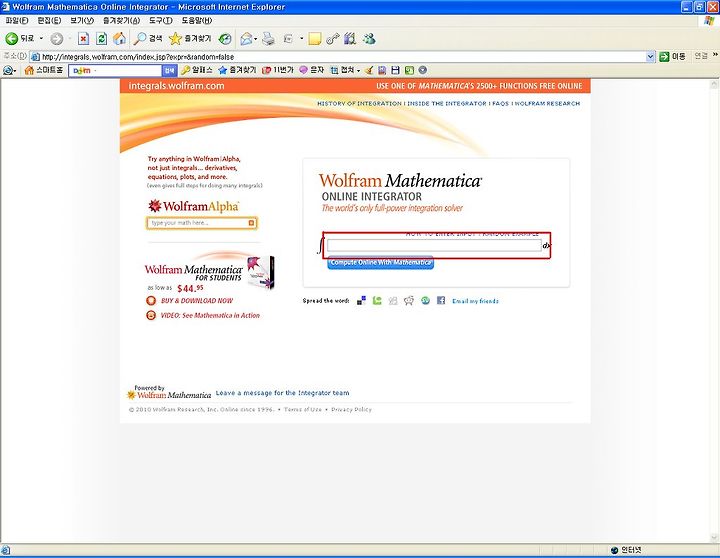The height and width of the screenshot is (558, 720).
Task: Click the blue Daum toolbar search button
Action: click(x=169, y=70)
